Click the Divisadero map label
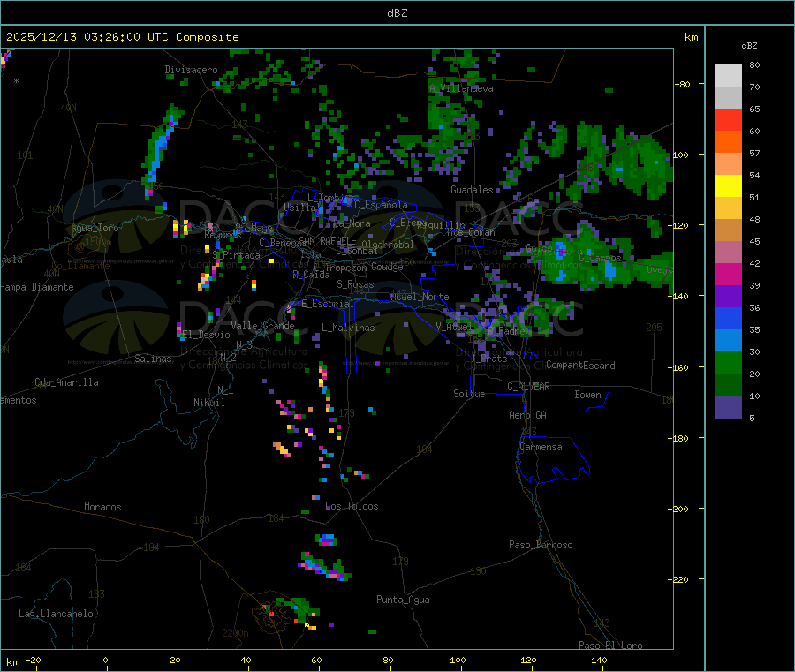This screenshot has height=672, width=795. pyautogui.click(x=191, y=70)
